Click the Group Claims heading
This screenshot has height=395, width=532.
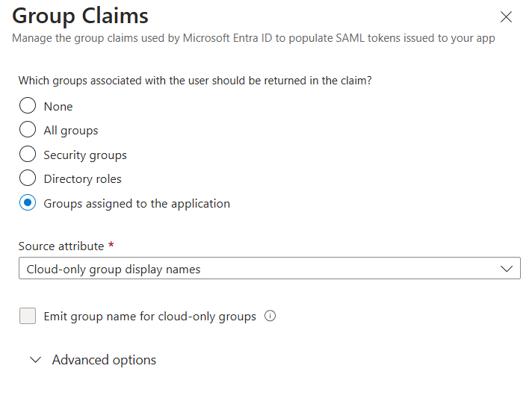coord(80,16)
